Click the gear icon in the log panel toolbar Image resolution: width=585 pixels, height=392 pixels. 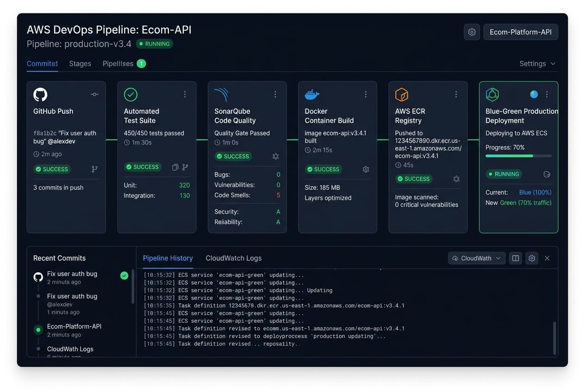(x=532, y=258)
